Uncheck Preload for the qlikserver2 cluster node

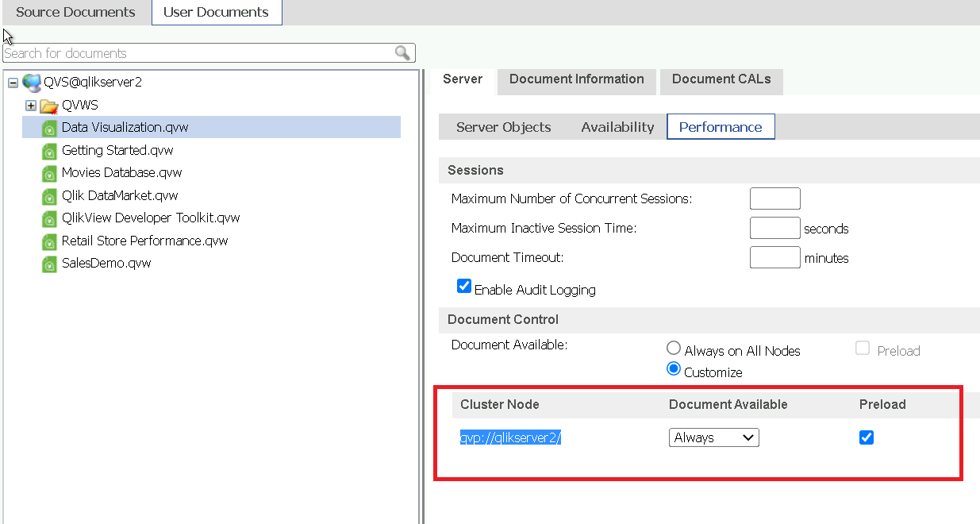click(867, 437)
